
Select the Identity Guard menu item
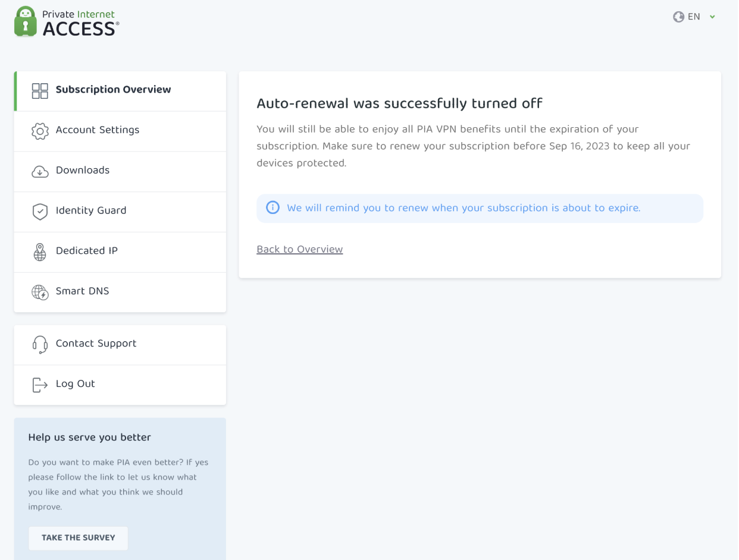[x=91, y=210]
